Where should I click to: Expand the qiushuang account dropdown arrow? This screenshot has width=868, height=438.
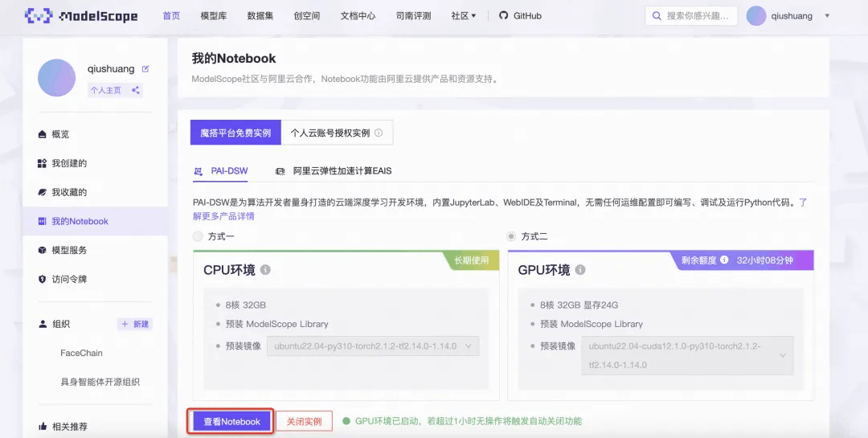[x=827, y=16]
